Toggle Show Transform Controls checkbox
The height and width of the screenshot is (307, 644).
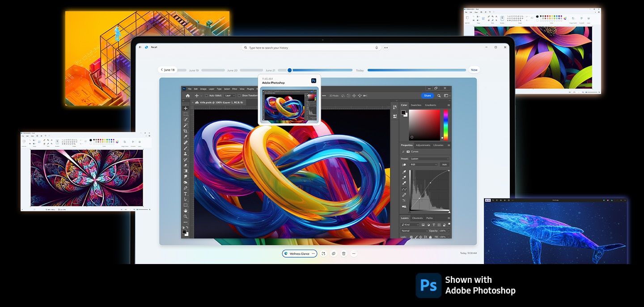pyautogui.click(x=239, y=95)
